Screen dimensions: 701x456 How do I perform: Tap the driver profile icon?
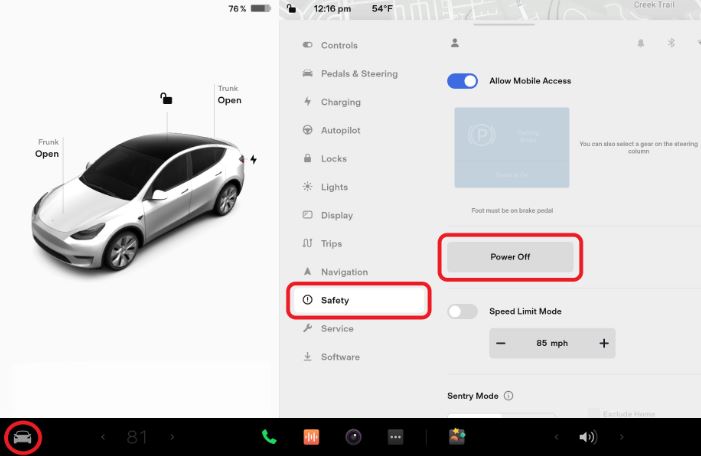455,43
